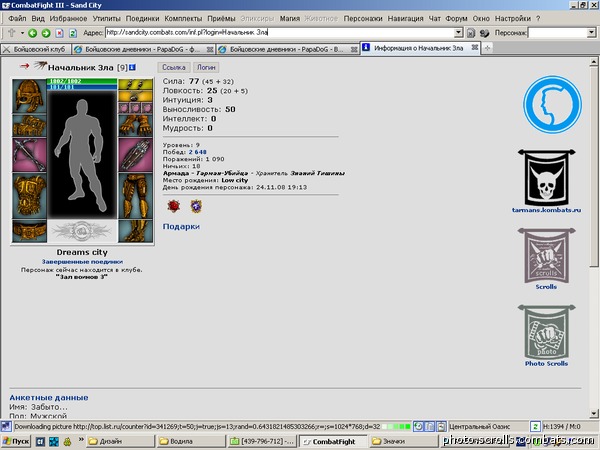Switch to first Бойцовские дневники PapaDoG tab

click(143, 49)
